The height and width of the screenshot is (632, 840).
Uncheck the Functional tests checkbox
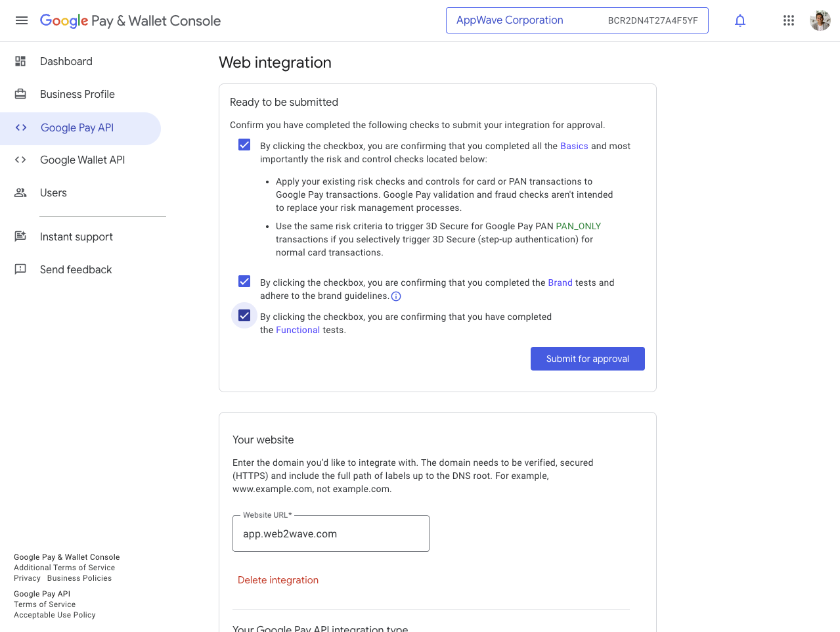click(244, 315)
